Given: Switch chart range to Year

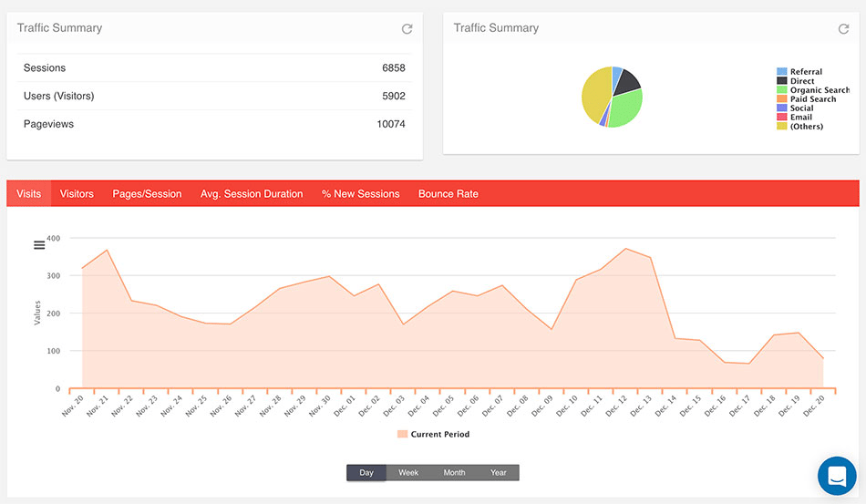Looking at the screenshot, I should (x=498, y=472).
